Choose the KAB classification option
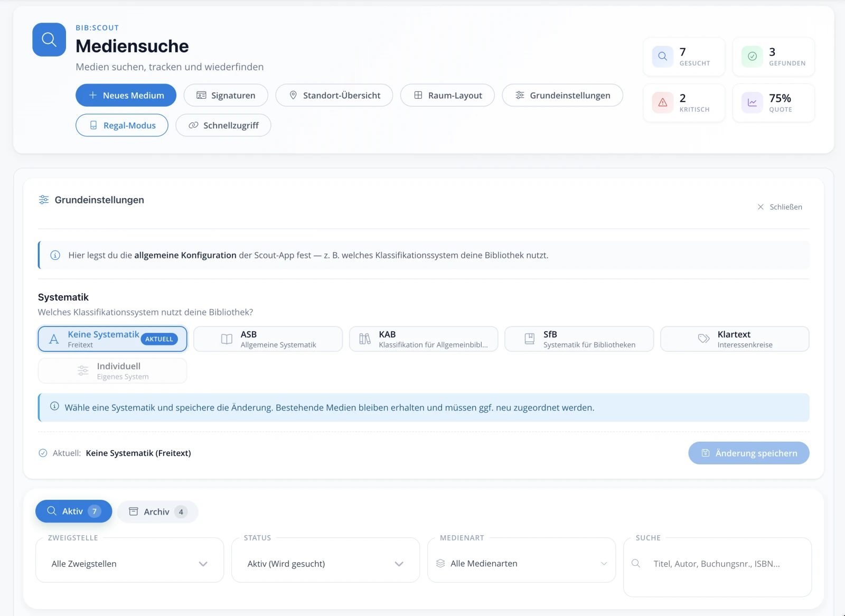 [x=424, y=339]
